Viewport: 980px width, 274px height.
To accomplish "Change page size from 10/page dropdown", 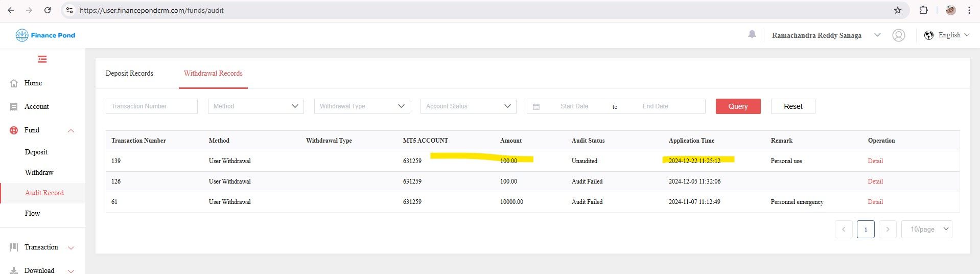I will [x=926, y=229].
